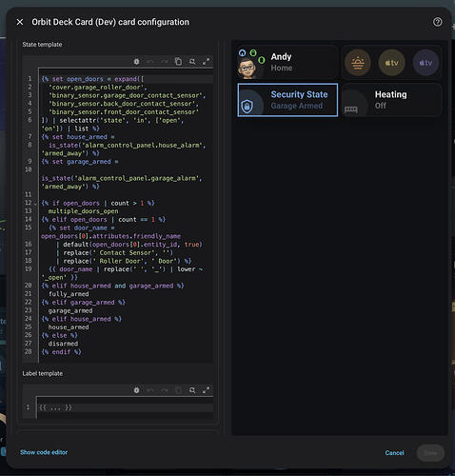Screen dimensions: 455x476
Task: Open find/replace in State template editor
Action: tap(192, 62)
